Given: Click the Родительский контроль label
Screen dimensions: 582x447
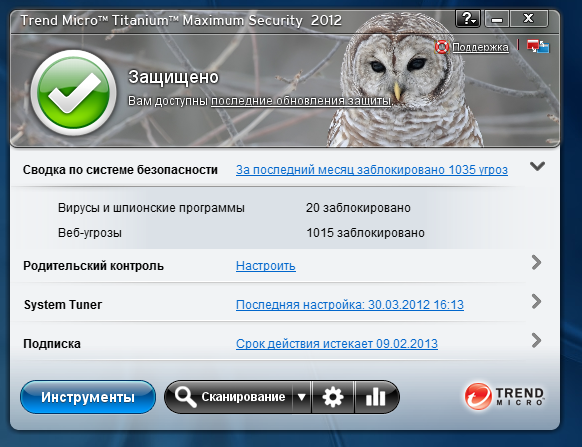Looking at the screenshot, I should point(93,266).
